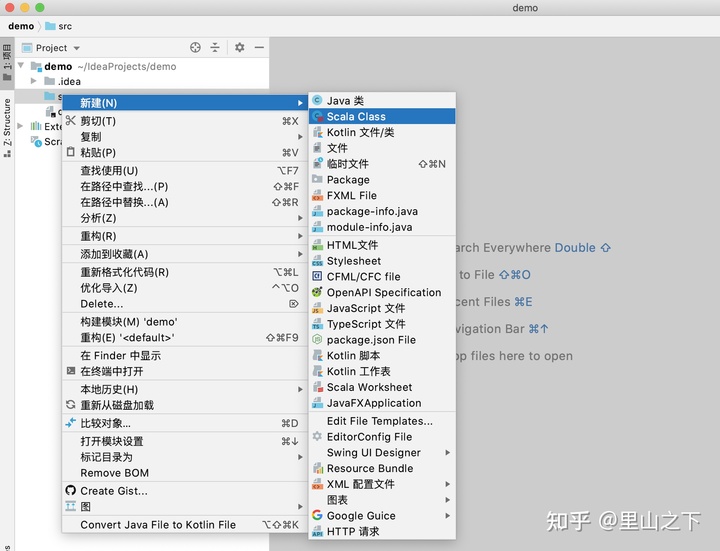This screenshot has height=551, width=720.
Task: Click the CFML/CFC file icon
Action: tap(317, 276)
